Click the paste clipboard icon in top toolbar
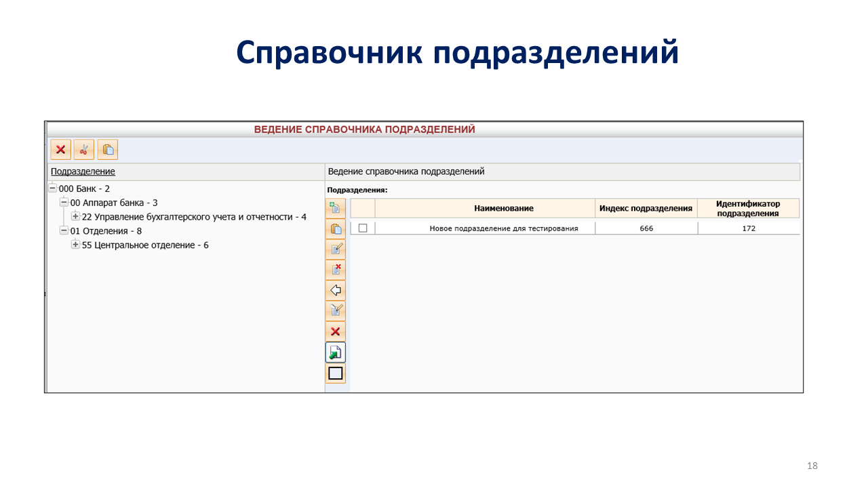The height and width of the screenshot is (488, 868). point(107,149)
